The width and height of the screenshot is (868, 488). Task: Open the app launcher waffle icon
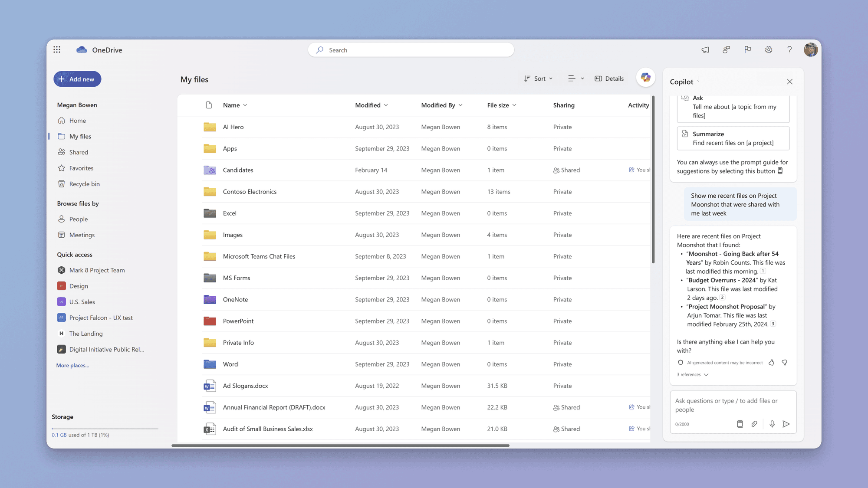pyautogui.click(x=57, y=49)
